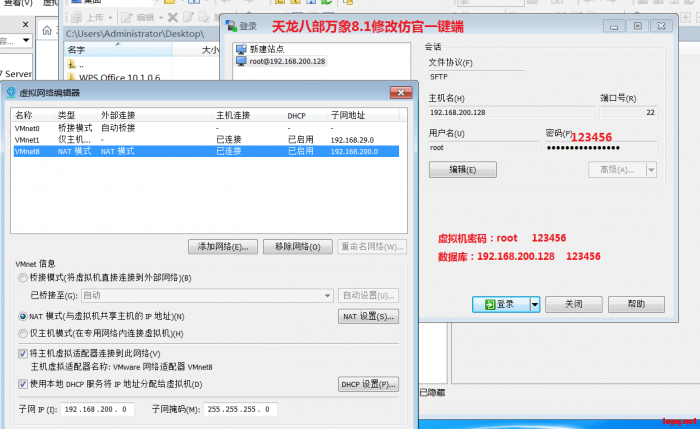
Task: Select the VMnet1 row in network list
Action: [x=206, y=140]
